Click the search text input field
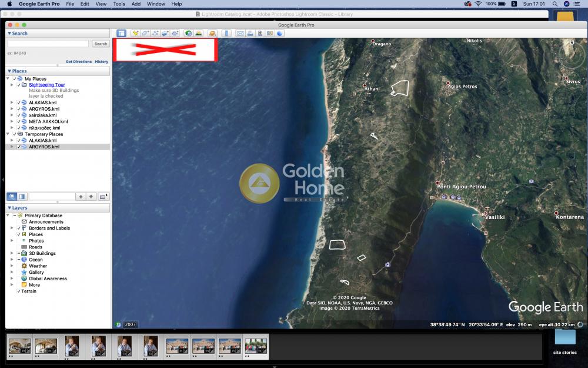 coord(48,44)
